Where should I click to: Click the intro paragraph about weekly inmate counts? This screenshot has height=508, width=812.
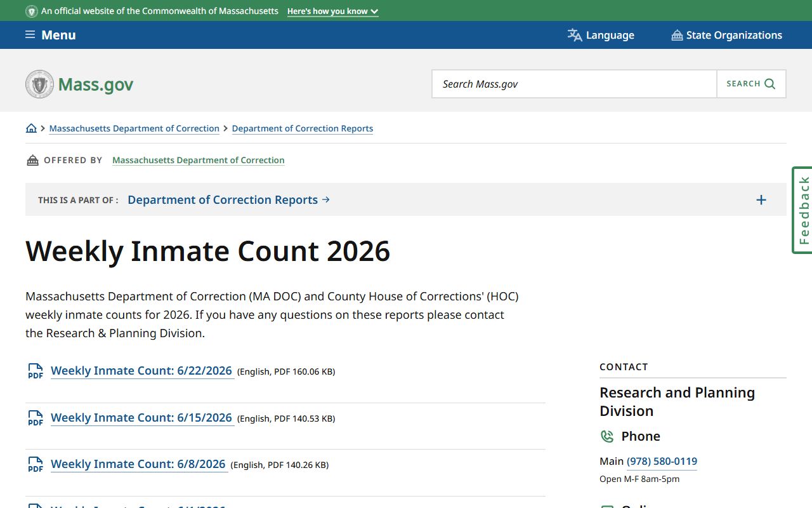(272, 315)
